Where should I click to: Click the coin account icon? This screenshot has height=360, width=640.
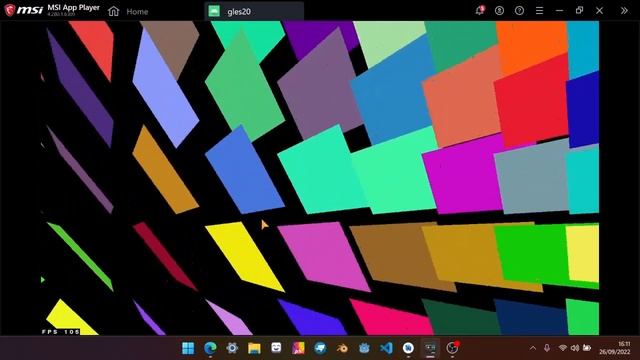499,11
